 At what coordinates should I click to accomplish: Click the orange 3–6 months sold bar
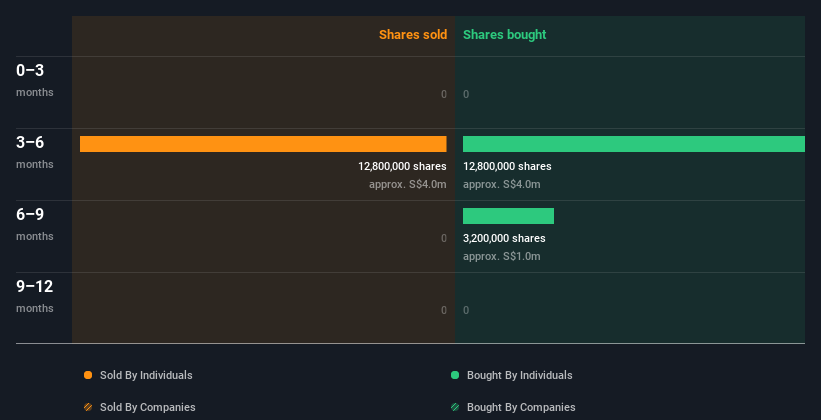[263, 144]
